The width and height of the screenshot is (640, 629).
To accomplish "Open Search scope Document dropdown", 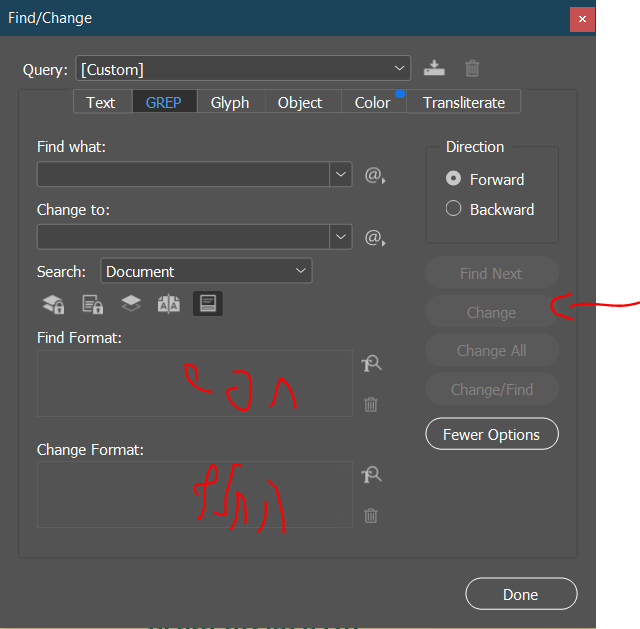I will 206,271.
